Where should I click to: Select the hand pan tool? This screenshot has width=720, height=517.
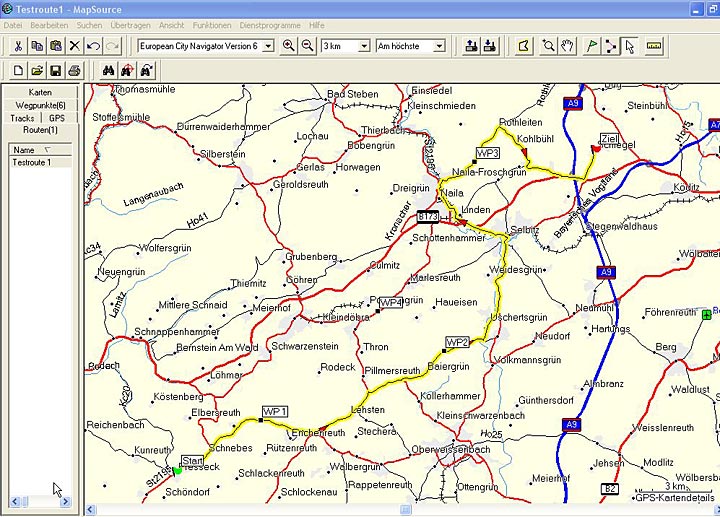point(568,46)
